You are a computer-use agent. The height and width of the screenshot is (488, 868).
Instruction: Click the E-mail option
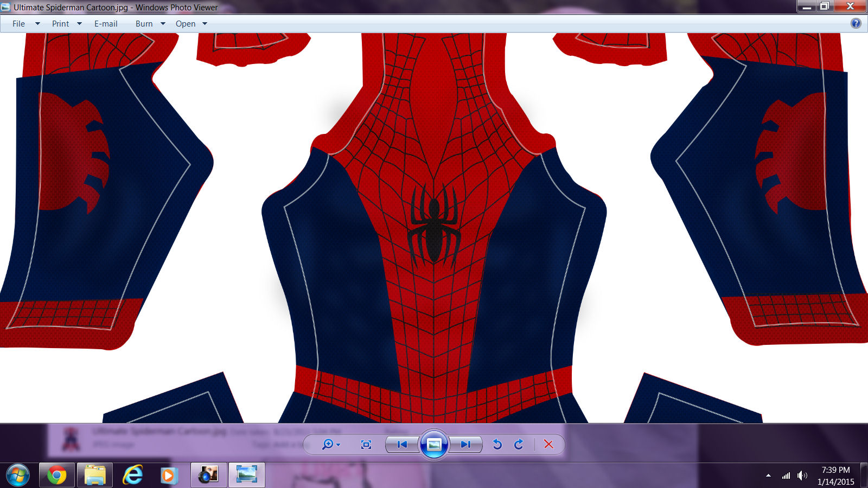[x=106, y=24]
